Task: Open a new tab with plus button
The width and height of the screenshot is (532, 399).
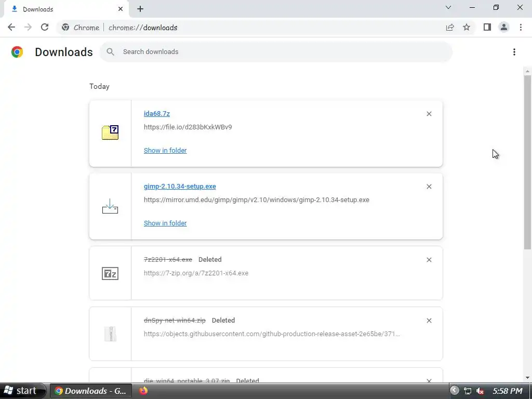Action: [x=140, y=9]
